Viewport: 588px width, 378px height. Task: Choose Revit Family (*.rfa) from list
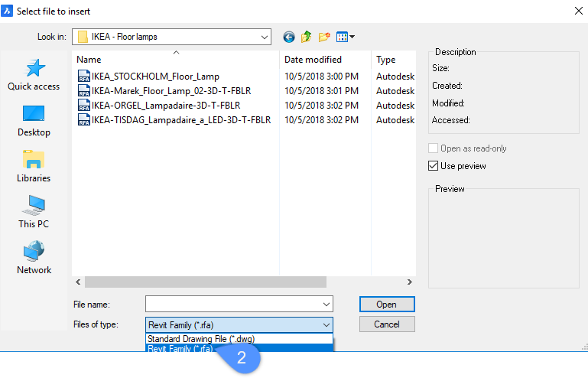[180, 349]
